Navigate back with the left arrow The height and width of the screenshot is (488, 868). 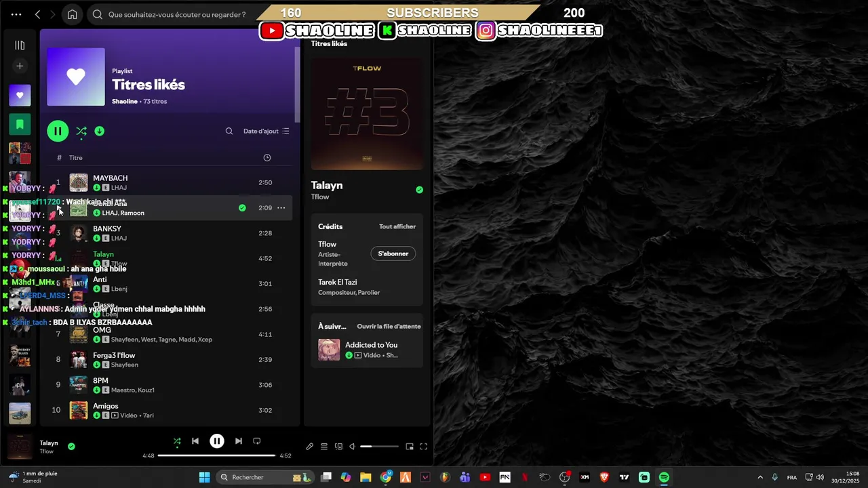[38, 14]
